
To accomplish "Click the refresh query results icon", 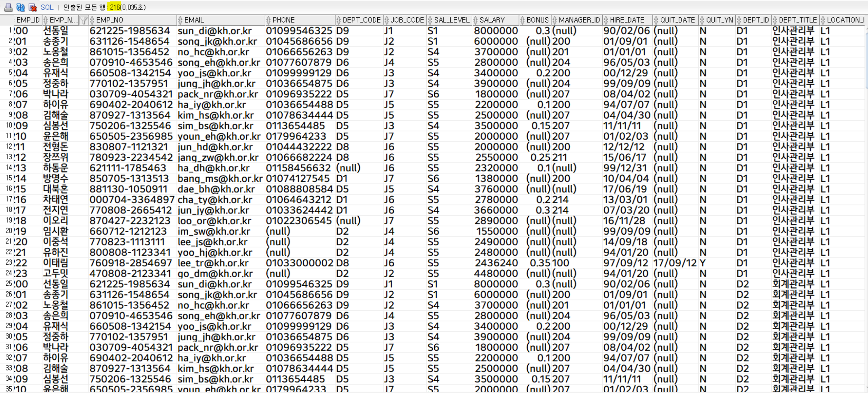I will (x=20, y=7).
